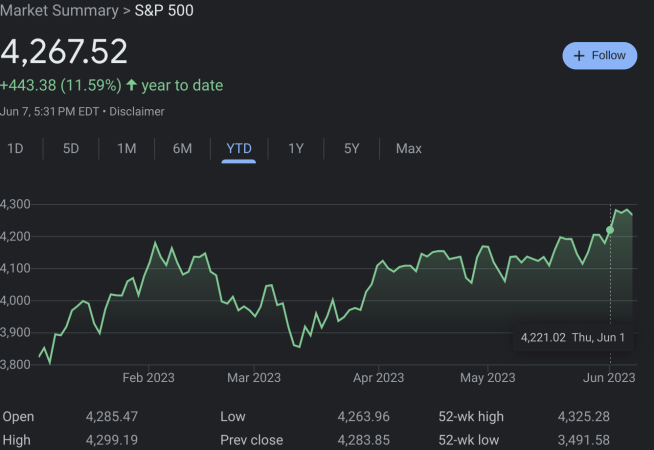Switch to the Max chart range
Viewport: 654px width, 450px height.
(409, 148)
